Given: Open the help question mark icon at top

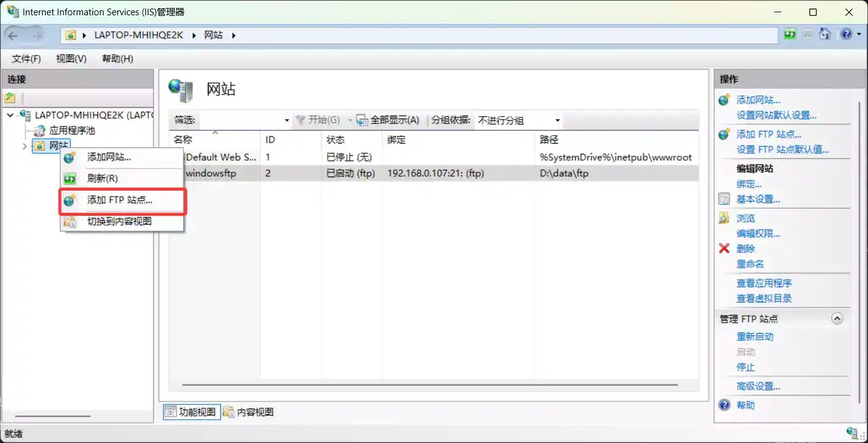Looking at the screenshot, I should point(845,34).
